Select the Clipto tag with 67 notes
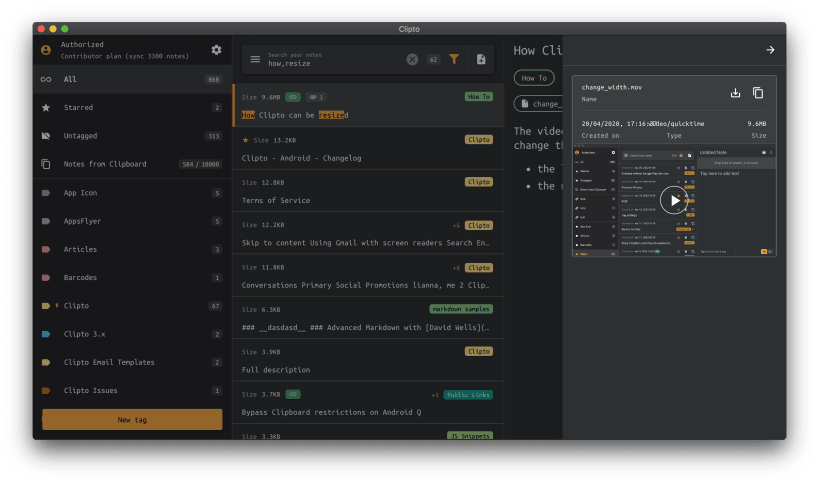 pyautogui.click(x=133, y=306)
